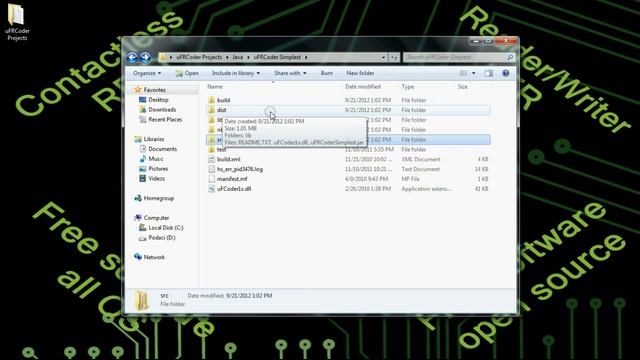
Task: Select Java in the address breadcrumb
Action: pos(238,58)
